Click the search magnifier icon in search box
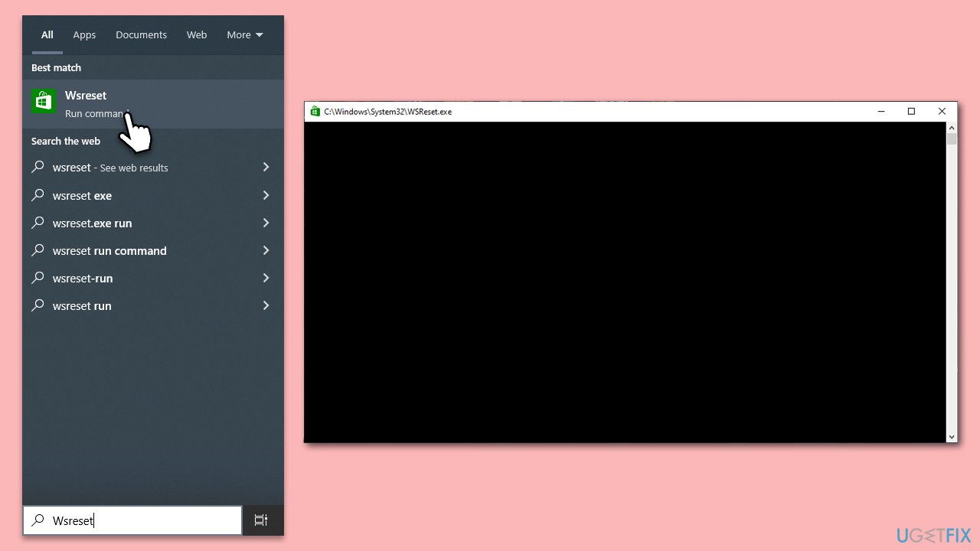The width and height of the screenshot is (980, 551). coord(38,520)
